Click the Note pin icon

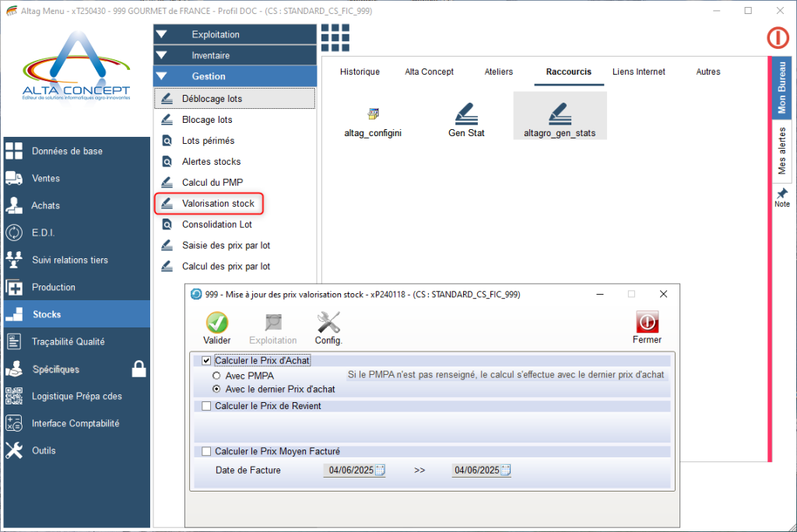[x=782, y=194]
